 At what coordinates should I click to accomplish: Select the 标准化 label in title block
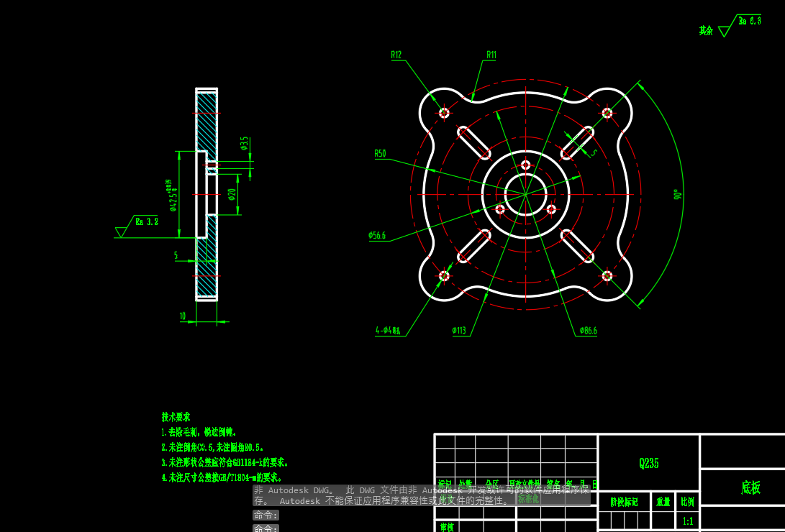(528, 498)
